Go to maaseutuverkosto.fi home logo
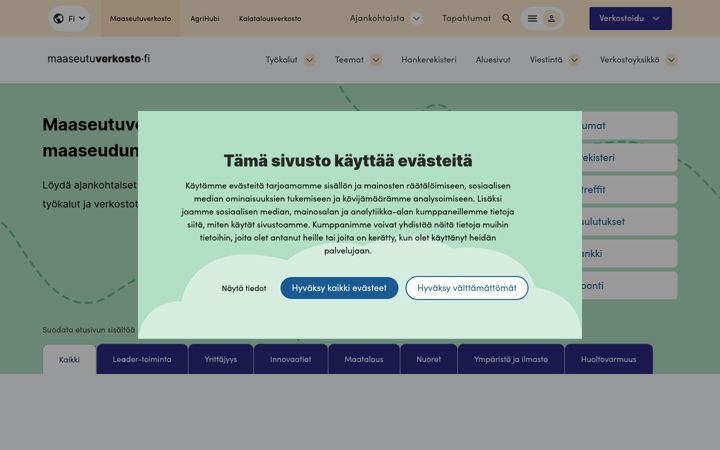The height and width of the screenshot is (450, 720). coord(99,59)
